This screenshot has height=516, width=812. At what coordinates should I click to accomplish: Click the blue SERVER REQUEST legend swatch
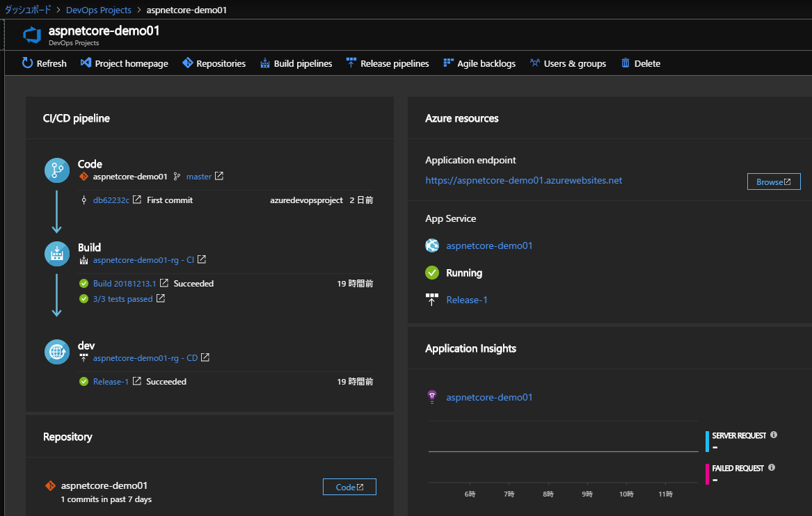(708, 442)
